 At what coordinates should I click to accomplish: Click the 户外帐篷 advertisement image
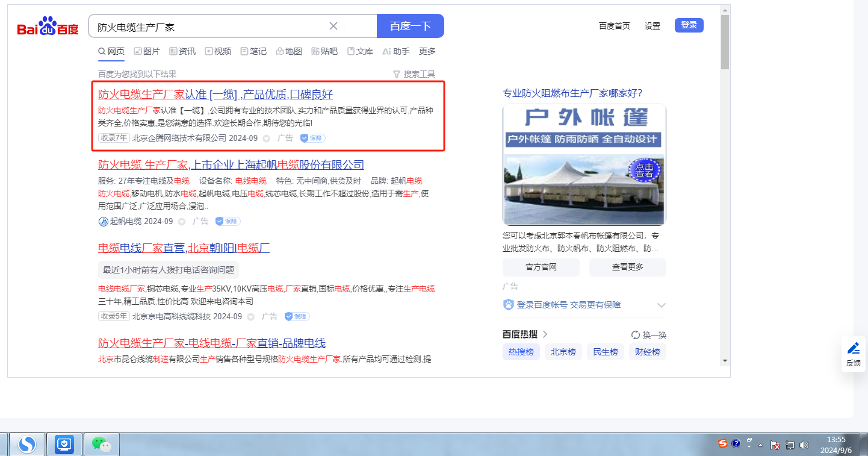pos(584,164)
